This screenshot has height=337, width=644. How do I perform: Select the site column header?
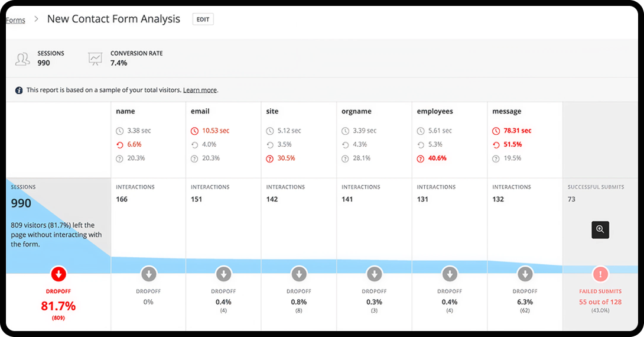(272, 111)
